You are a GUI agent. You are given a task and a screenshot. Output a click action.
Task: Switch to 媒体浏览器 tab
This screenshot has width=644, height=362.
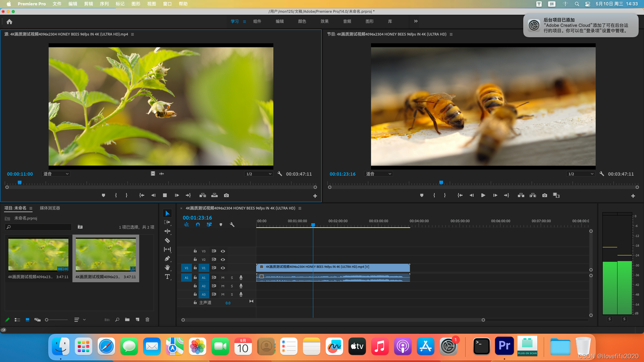click(x=50, y=208)
